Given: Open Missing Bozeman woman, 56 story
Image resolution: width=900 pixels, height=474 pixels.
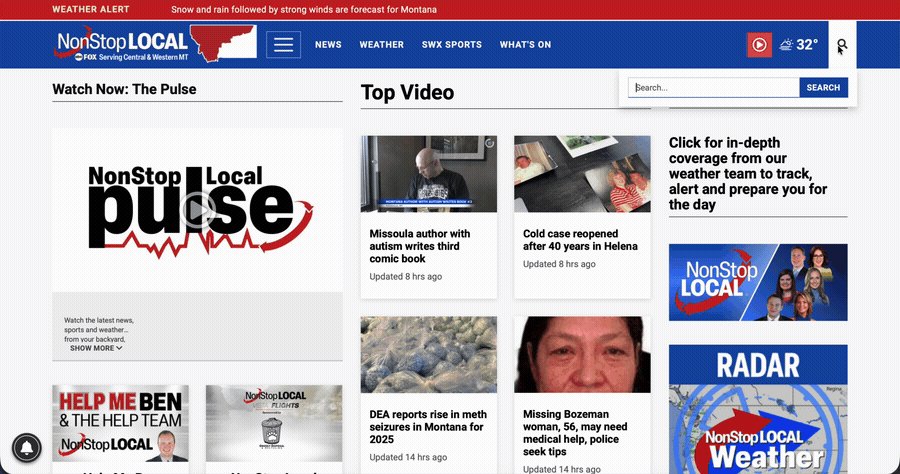Looking at the screenshot, I should (x=575, y=433).
